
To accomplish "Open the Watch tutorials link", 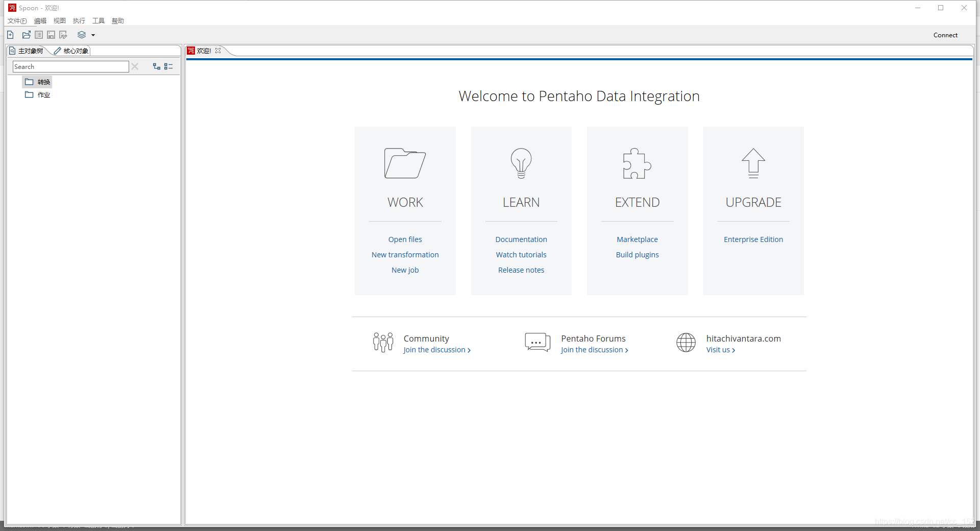I will coord(521,255).
